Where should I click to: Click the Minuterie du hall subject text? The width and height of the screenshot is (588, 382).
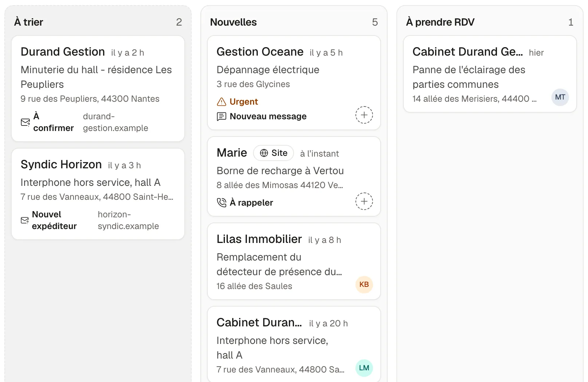coord(96,77)
